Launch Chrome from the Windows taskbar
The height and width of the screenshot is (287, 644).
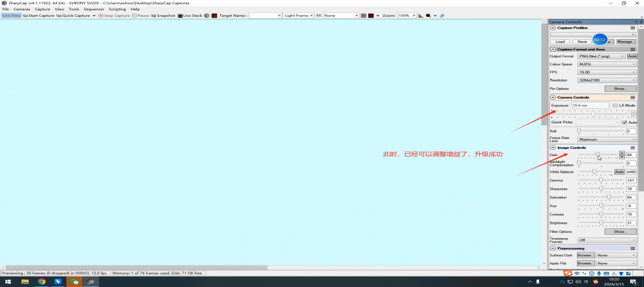(42, 282)
